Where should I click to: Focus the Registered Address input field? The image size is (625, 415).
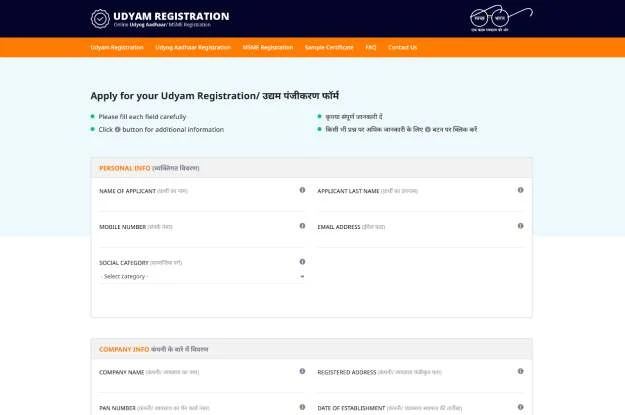421,384
